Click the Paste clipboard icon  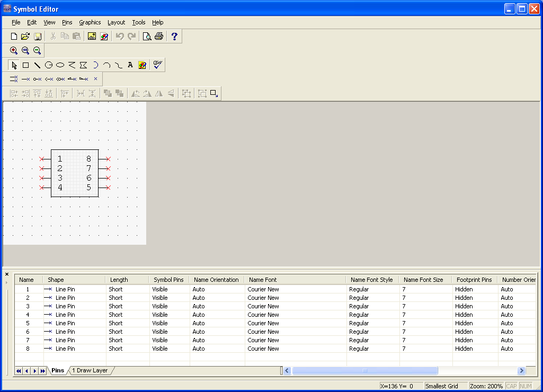point(76,37)
